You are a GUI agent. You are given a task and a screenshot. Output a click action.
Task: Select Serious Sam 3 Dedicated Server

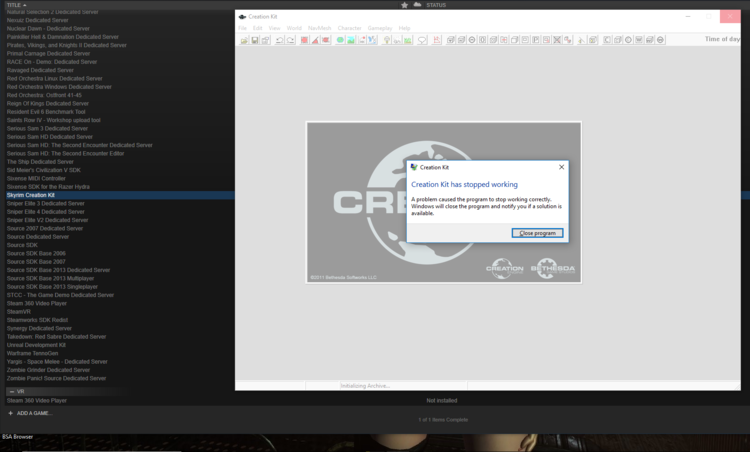point(47,129)
